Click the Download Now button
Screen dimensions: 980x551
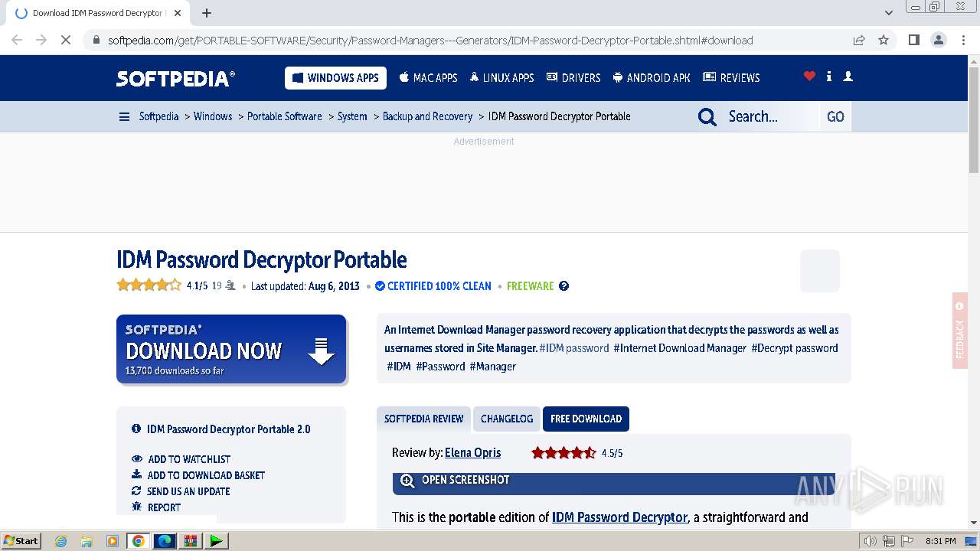coord(231,349)
